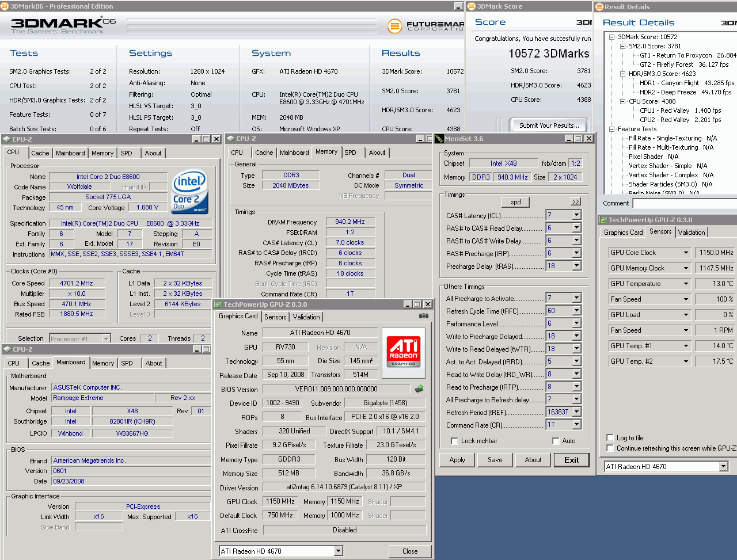The width and height of the screenshot is (737, 560).
Task: Open the SPD tab in CPU-Z memory window
Action: click(x=350, y=153)
